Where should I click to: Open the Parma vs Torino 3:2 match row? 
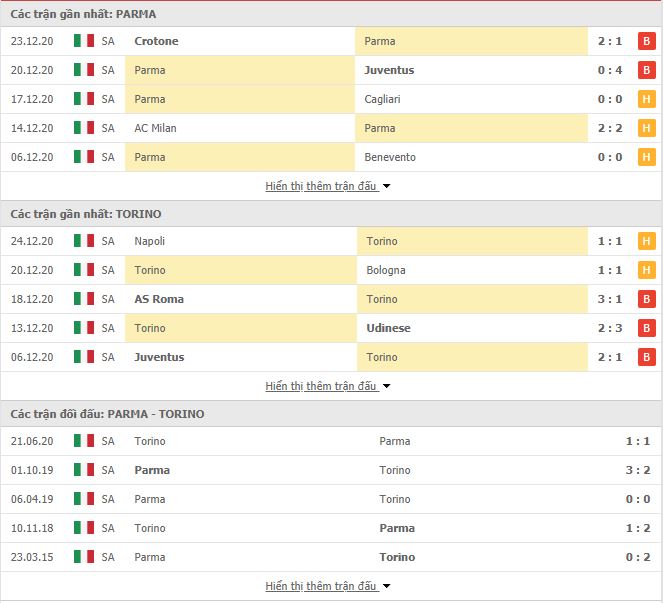[332, 470]
